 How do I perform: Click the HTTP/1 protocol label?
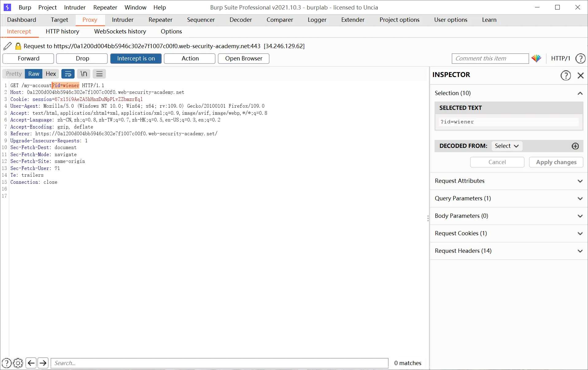point(560,58)
